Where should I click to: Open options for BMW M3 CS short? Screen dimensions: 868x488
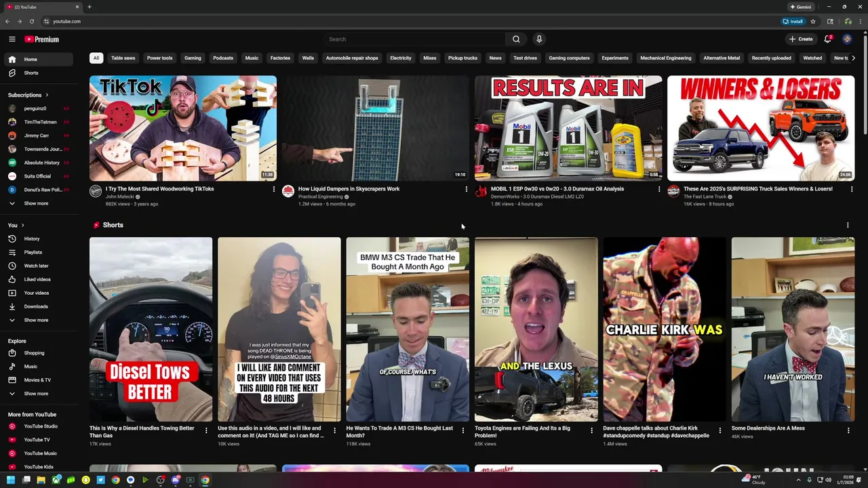(463, 430)
